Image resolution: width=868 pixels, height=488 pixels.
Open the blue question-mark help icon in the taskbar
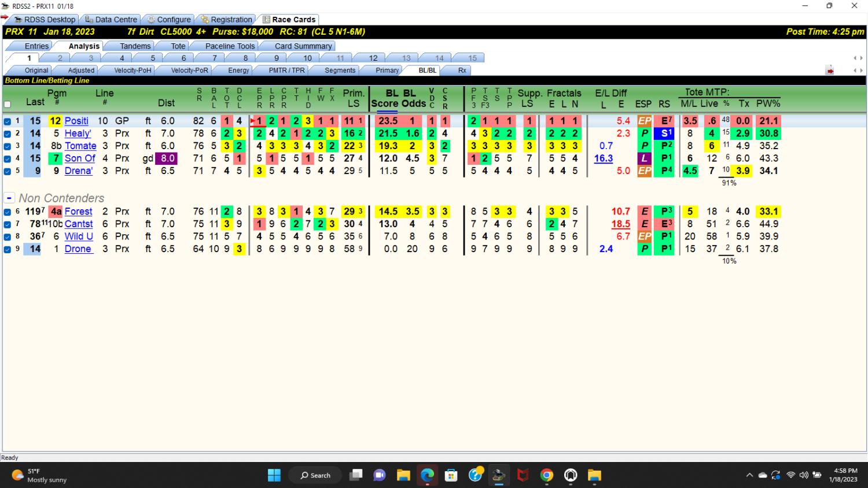(475, 475)
